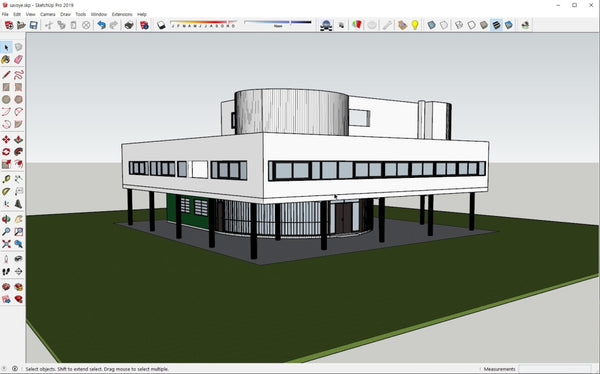Select the Zoom magnifier tool
Viewport: 600px width, 374px height.
pyautogui.click(x=6, y=232)
